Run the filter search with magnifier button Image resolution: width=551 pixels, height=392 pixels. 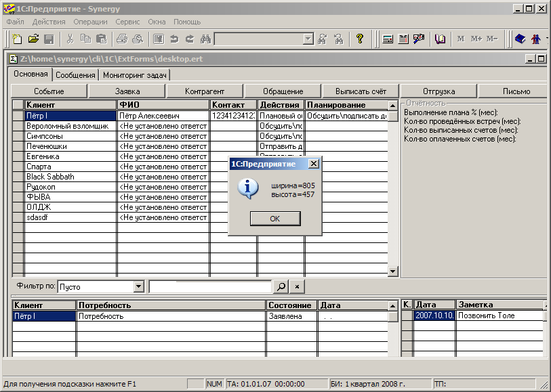[281, 287]
